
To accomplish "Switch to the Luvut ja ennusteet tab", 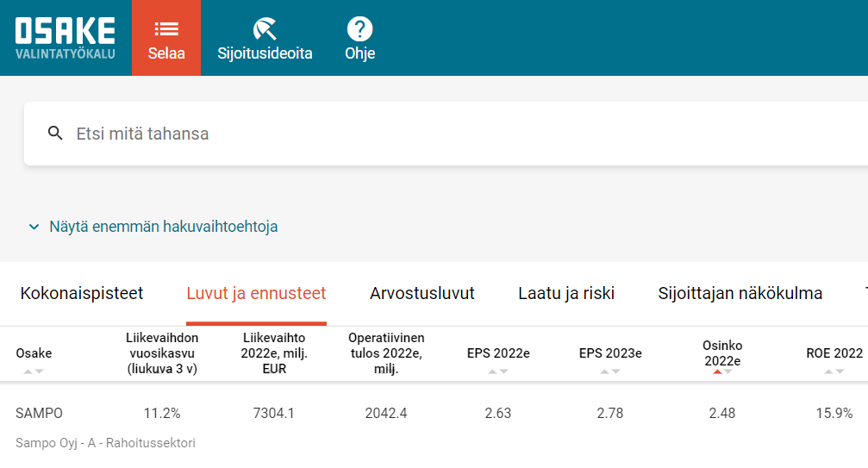I will pyautogui.click(x=256, y=293).
